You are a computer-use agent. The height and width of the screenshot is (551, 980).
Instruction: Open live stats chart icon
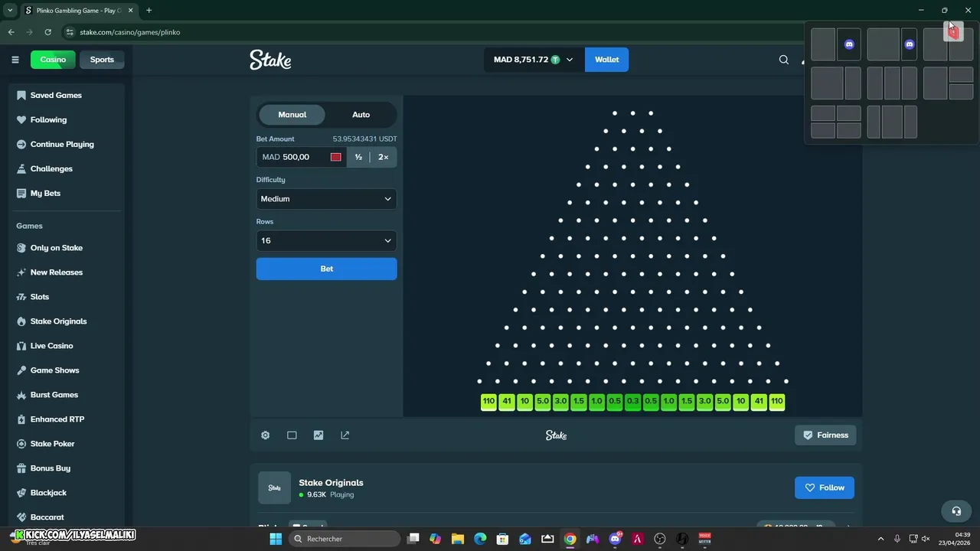pyautogui.click(x=318, y=435)
